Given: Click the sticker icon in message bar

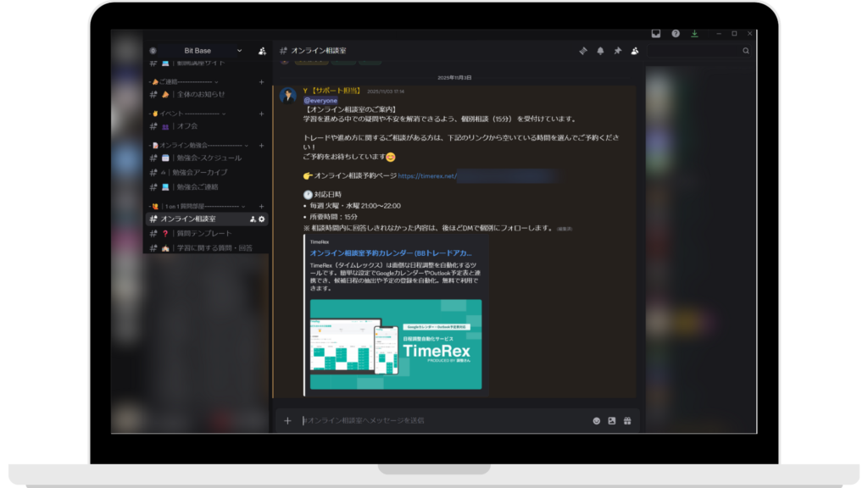Looking at the screenshot, I should 612,420.
